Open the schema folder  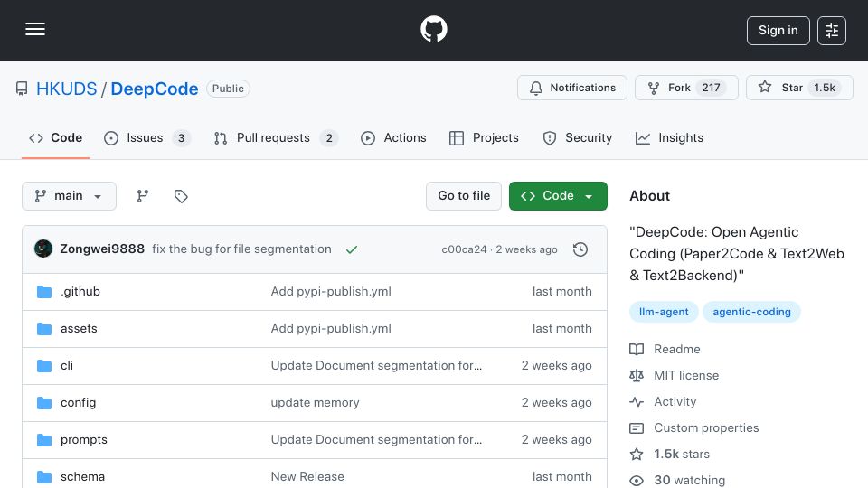point(82,477)
